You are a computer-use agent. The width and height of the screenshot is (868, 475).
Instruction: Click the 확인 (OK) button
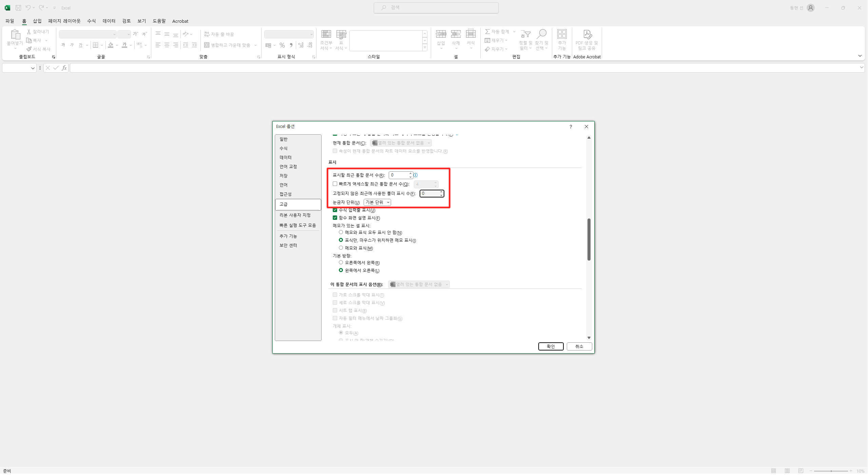(551, 346)
